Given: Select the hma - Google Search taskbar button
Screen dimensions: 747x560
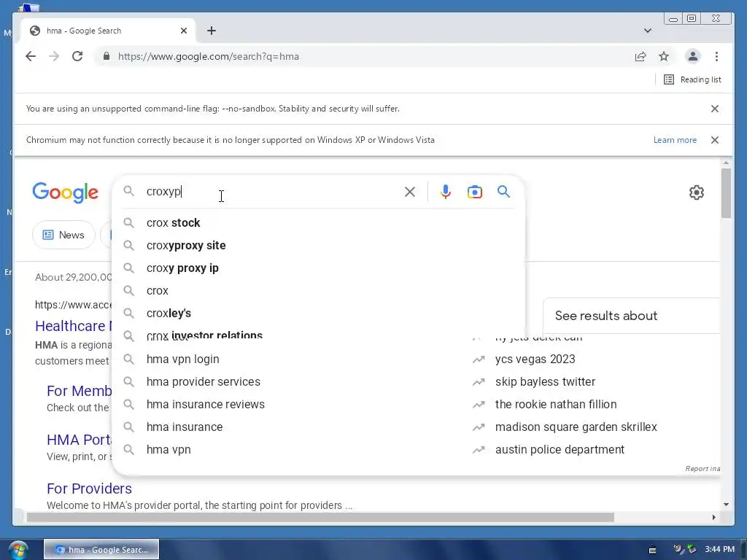Looking at the screenshot, I should pos(101,550).
